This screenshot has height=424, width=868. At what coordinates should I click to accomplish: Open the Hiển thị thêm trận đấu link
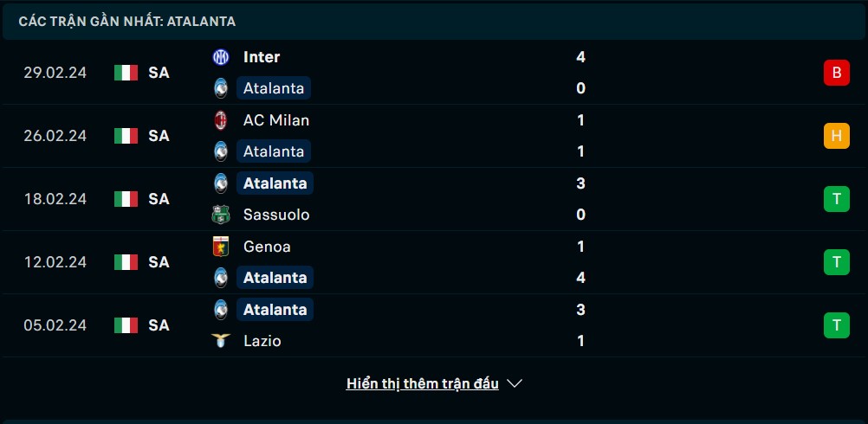pyautogui.click(x=423, y=383)
